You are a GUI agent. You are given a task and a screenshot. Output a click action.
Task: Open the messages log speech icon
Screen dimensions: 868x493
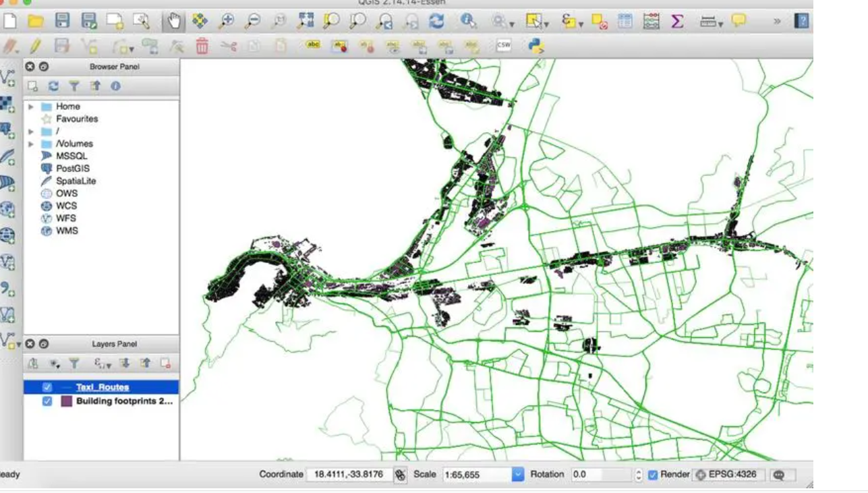779,475
